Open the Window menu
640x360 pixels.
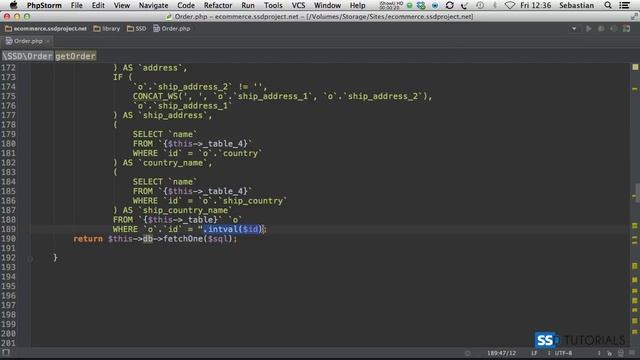click(x=327, y=5)
